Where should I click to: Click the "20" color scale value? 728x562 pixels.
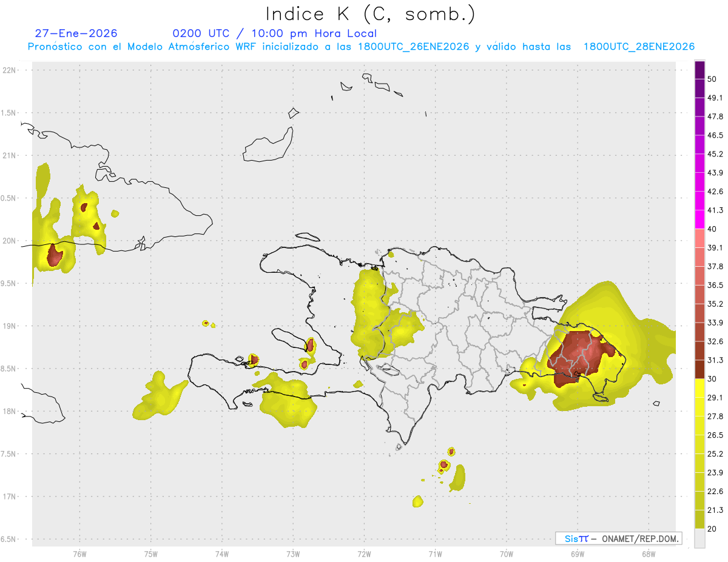coord(712,529)
